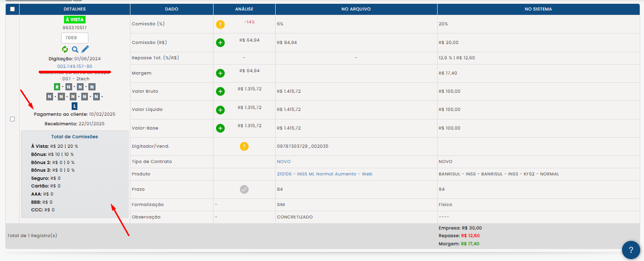The height and width of the screenshot is (261, 644).
Task: Check the record row checkbox
Action: [x=12, y=119]
